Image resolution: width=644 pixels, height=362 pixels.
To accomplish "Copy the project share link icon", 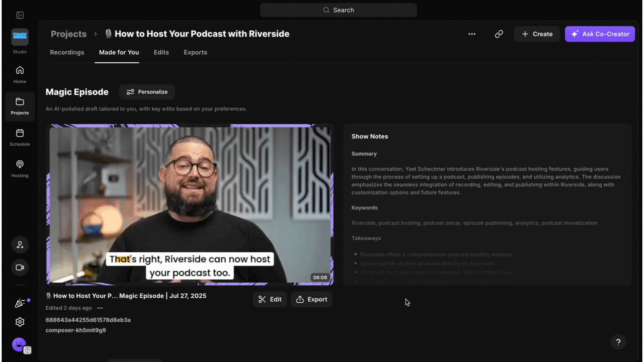I will (x=499, y=34).
